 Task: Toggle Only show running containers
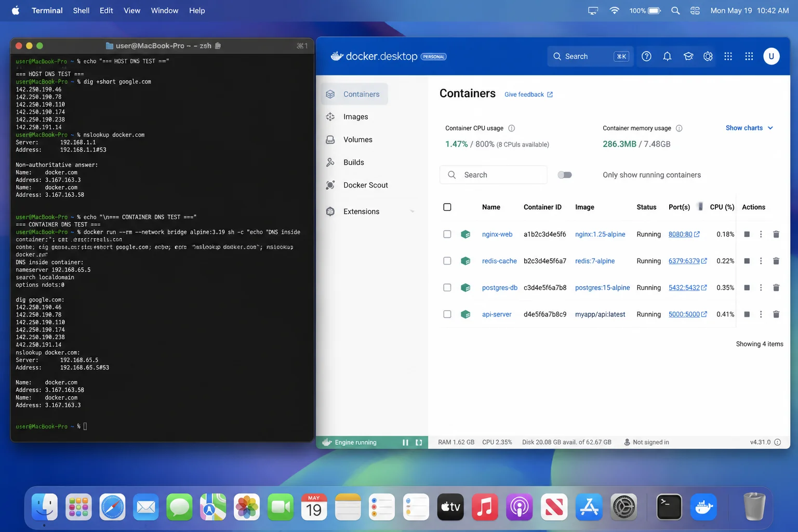[x=565, y=175]
